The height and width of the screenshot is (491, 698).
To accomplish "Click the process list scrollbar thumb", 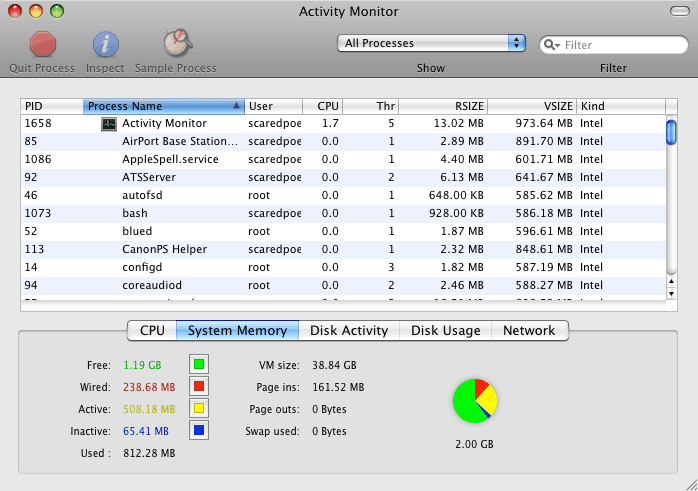I will (x=671, y=132).
